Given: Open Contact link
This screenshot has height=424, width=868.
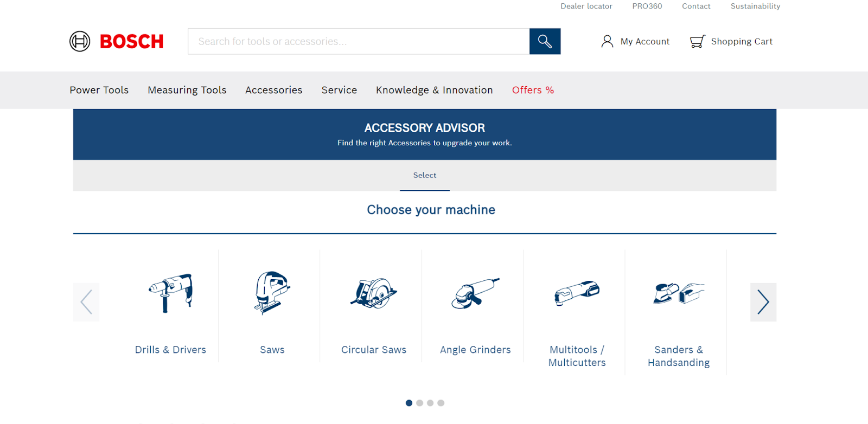Looking at the screenshot, I should (696, 6).
